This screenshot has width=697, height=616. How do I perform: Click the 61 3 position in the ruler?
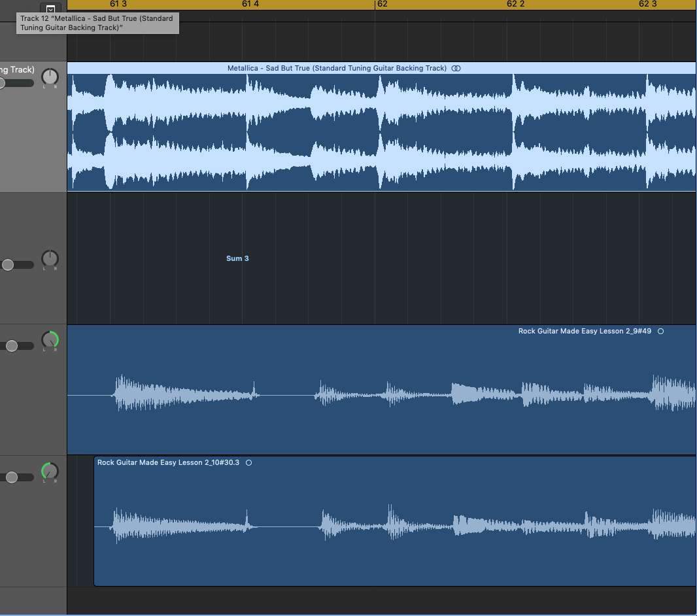pos(118,4)
